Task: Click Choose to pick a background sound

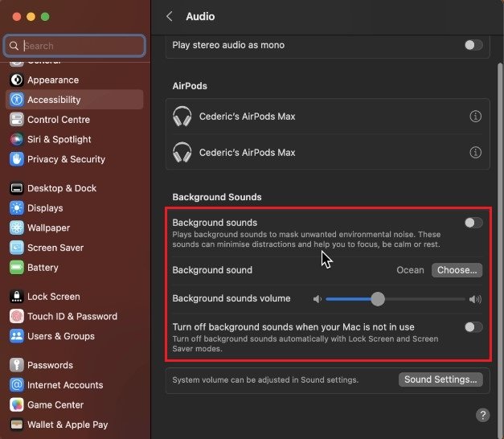Action: click(457, 270)
